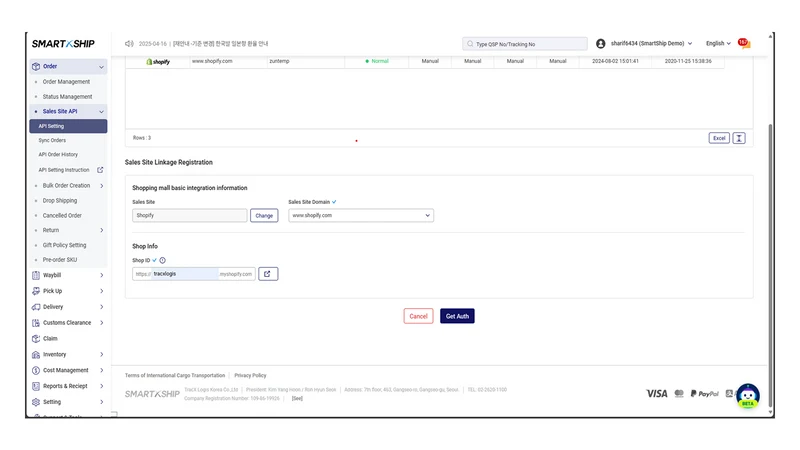Click the search magnifier icon

click(470, 44)
